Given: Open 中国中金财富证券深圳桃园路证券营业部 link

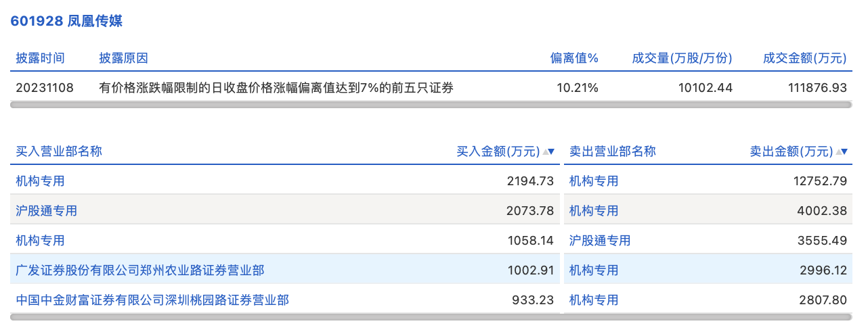Looking at the screenshot, I should 152,300.
